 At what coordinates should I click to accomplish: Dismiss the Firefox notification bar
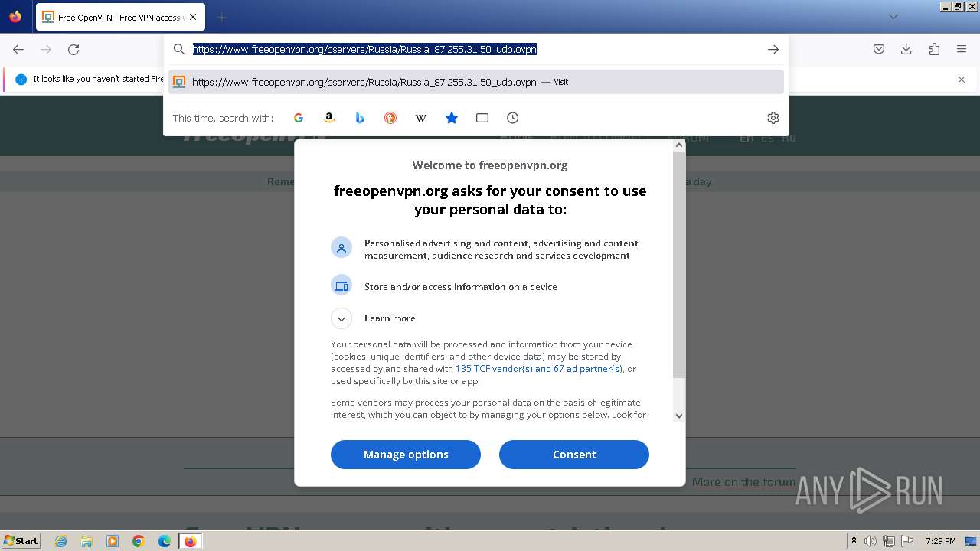962,80
